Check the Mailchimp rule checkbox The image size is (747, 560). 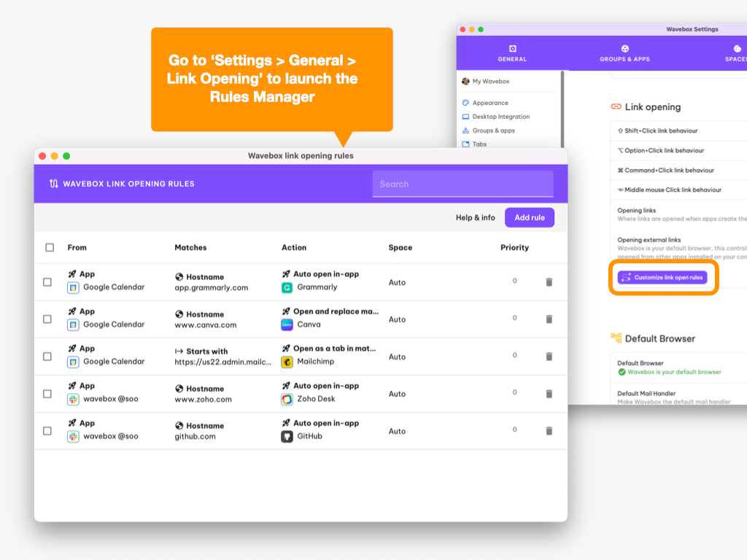[x=47, y=356]
